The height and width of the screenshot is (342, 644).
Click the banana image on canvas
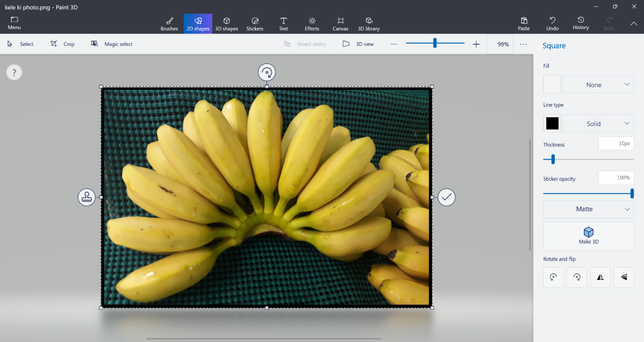266,197
